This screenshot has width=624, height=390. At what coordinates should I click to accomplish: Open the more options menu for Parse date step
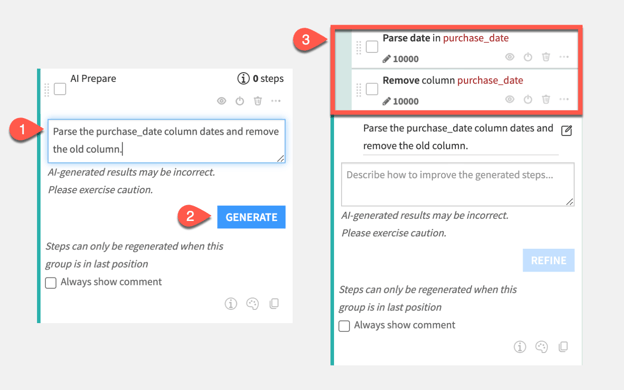(564, 57)
